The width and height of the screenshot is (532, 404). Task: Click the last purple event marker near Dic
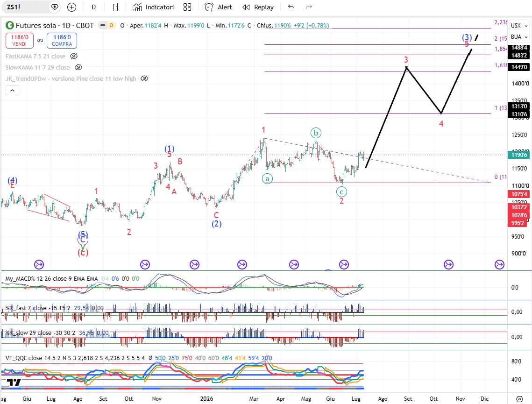499,264
